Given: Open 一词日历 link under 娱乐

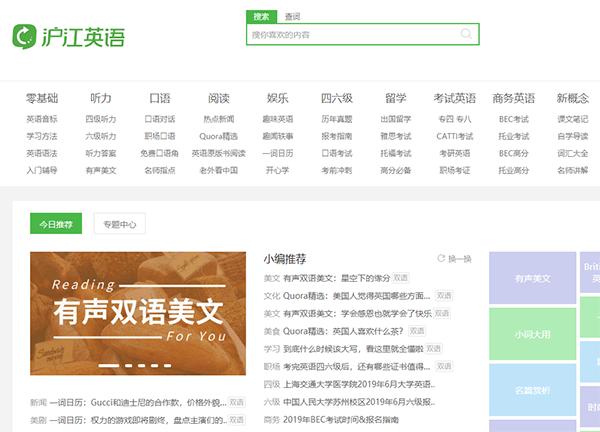Looking at the screenshot, I should coord(277,153).
